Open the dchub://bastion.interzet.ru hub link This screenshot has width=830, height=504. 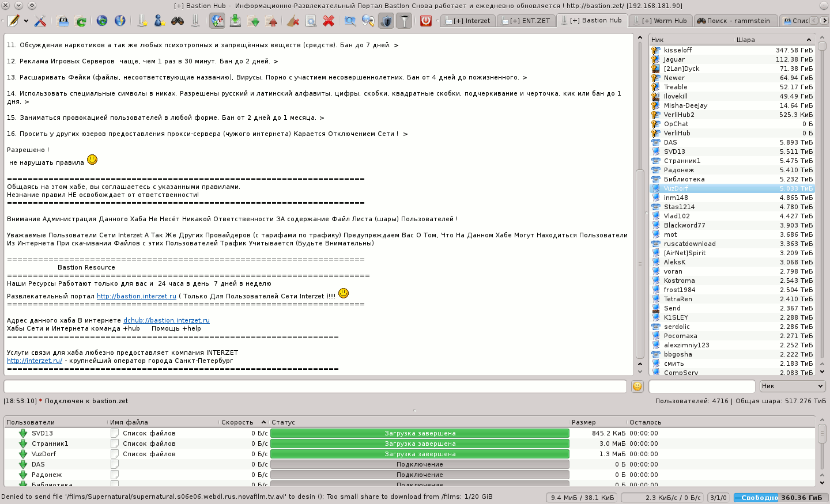[x=166, y=321]
